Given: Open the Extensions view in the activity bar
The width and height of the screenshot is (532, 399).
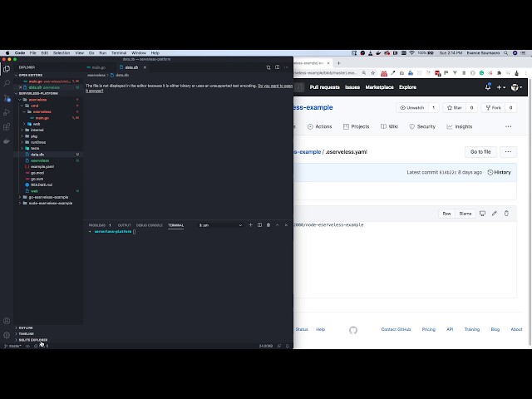Looking at the screenshot, I should click(7, 127).
